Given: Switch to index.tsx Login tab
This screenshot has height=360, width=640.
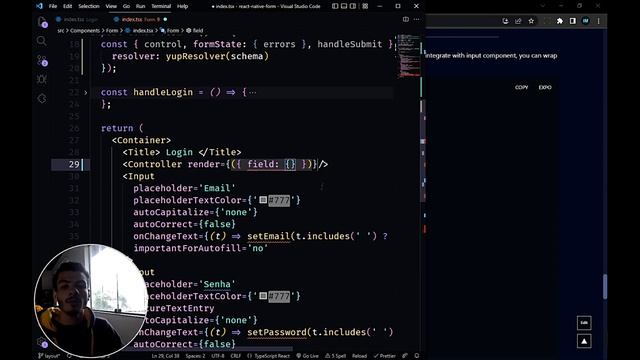Looking at the screenshot, I should point(78,19).
